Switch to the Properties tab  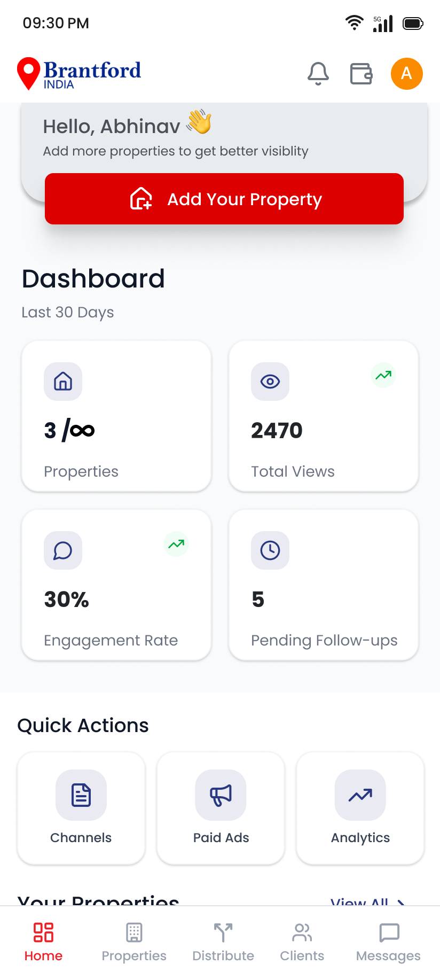134,942
